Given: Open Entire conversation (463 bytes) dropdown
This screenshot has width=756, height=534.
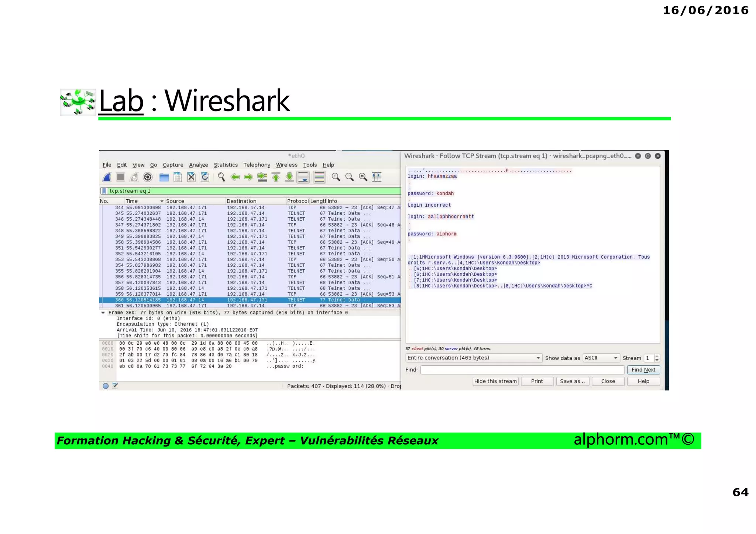Looking at the screenshot, I should pyautogui.click(x=474, y=358).
